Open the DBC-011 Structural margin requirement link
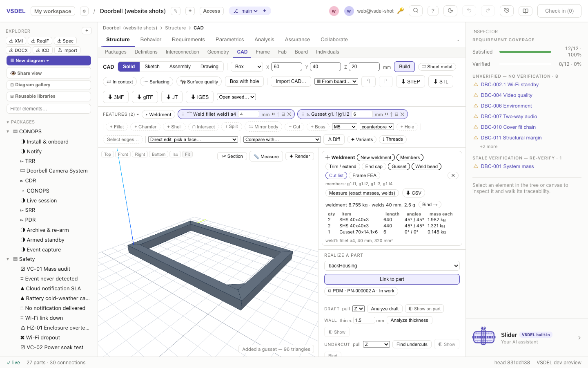This screenshot has width=588, height=368. (511, 138)
